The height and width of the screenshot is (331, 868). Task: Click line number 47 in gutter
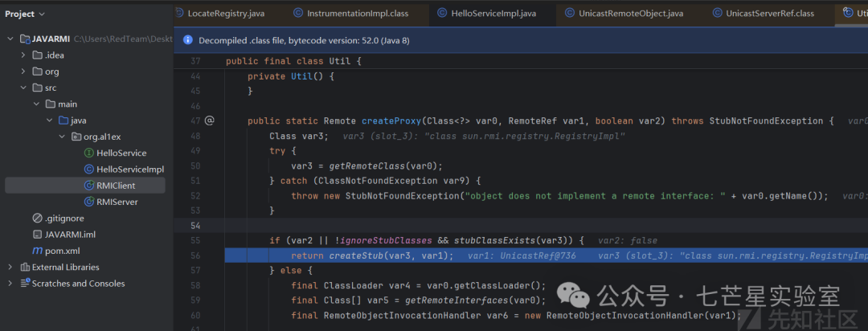point(194,121)
